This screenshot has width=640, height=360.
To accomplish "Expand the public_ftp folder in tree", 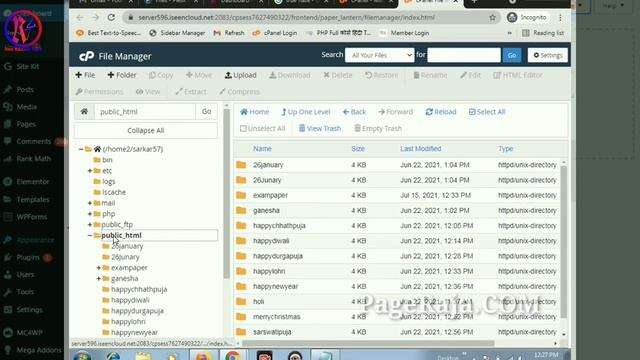I will [x=90, y=225].
